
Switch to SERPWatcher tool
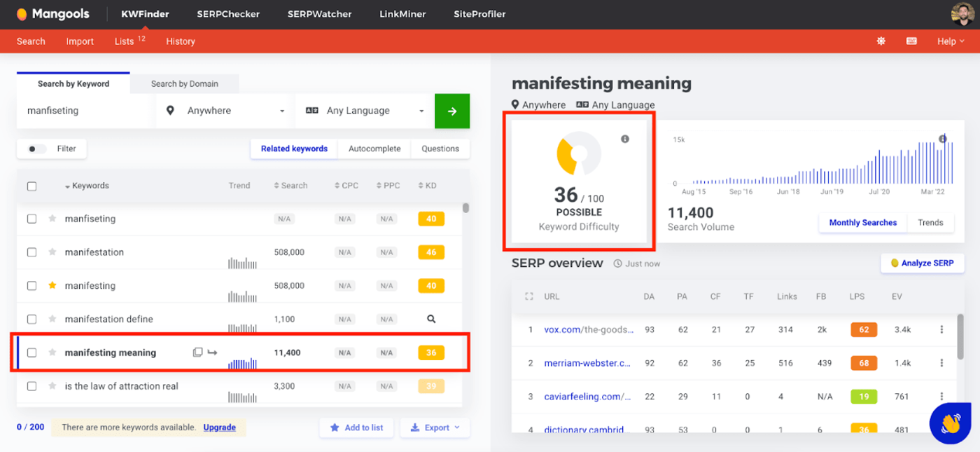pyautogui.click(x=319, y=14)
